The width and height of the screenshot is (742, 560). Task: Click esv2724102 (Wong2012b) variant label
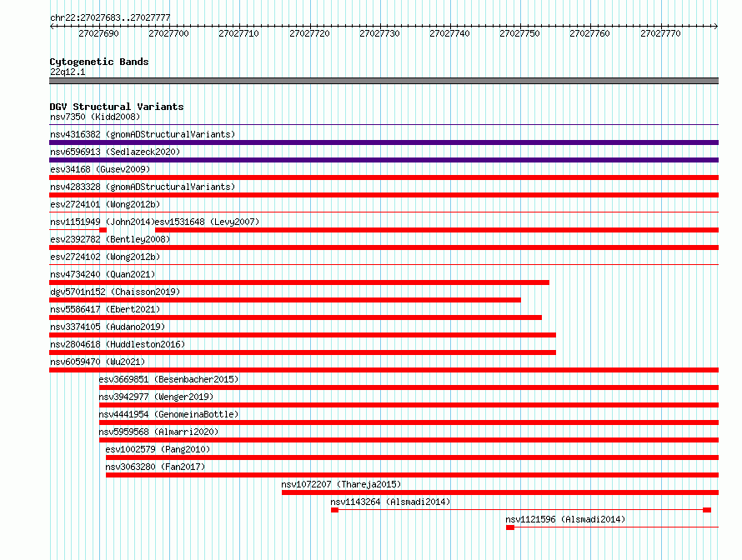(x=105, y=257)
